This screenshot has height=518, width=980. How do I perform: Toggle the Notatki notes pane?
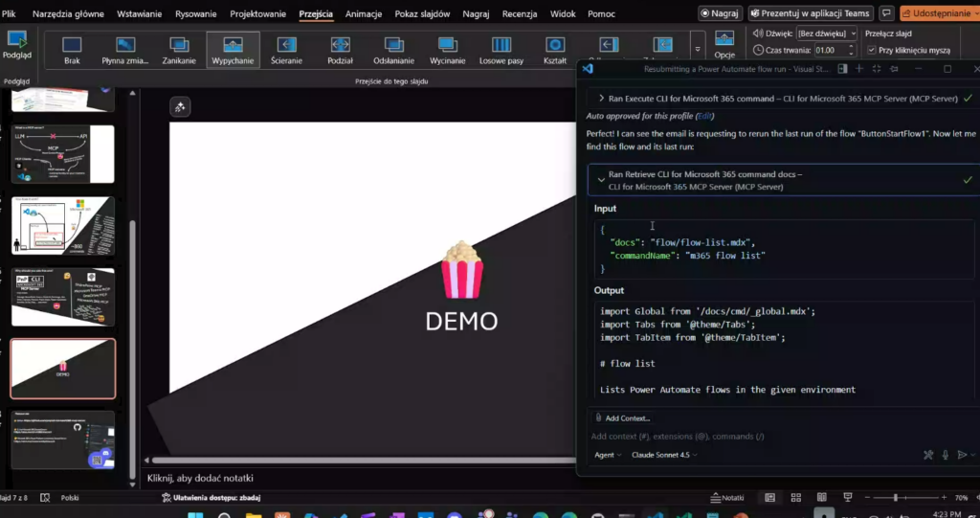click(x=727, y=498)
